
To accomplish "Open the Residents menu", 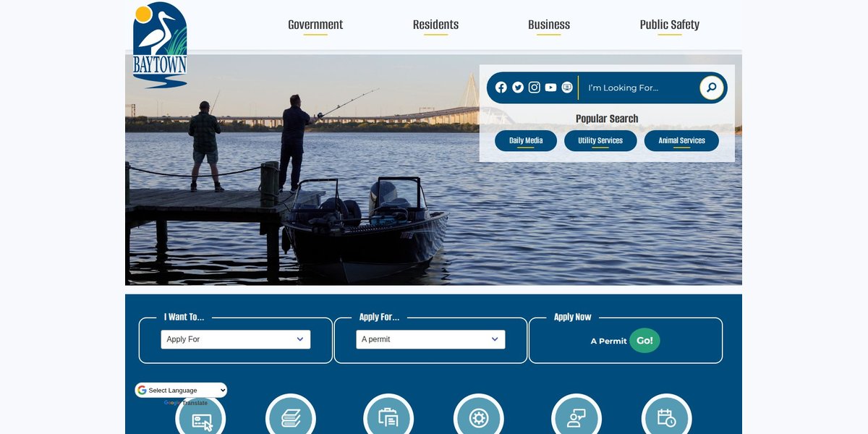I will [x=435, y=25].
